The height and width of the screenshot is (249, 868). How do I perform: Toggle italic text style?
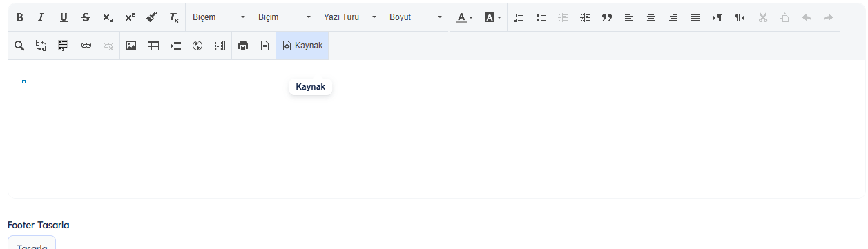(x=41, y=17)
